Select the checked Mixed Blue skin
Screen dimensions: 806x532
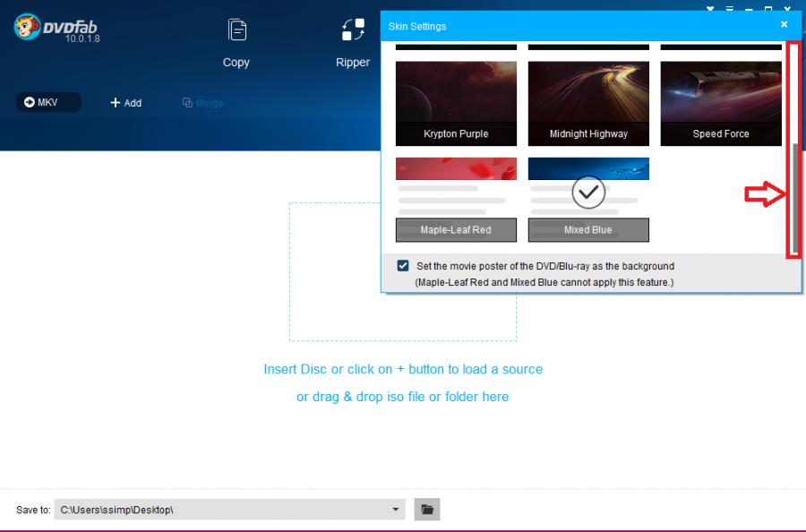(588, 199)
